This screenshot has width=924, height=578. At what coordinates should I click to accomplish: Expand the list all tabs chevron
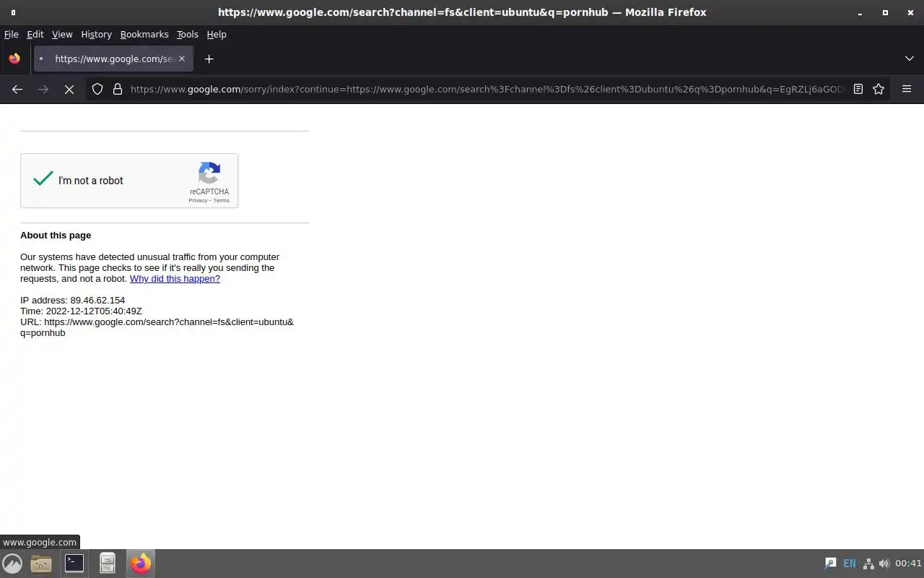(x=910, y=59)
